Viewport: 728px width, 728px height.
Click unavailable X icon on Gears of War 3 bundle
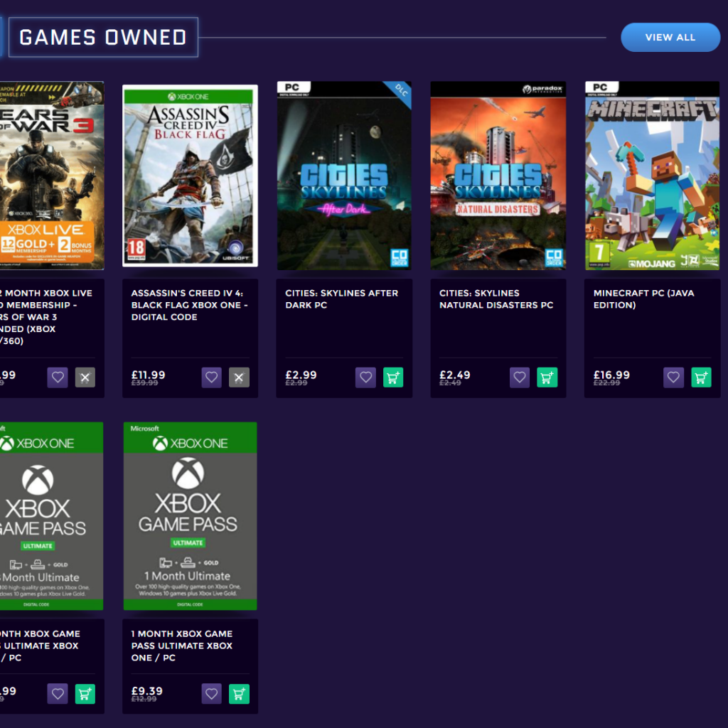(85, 378)
